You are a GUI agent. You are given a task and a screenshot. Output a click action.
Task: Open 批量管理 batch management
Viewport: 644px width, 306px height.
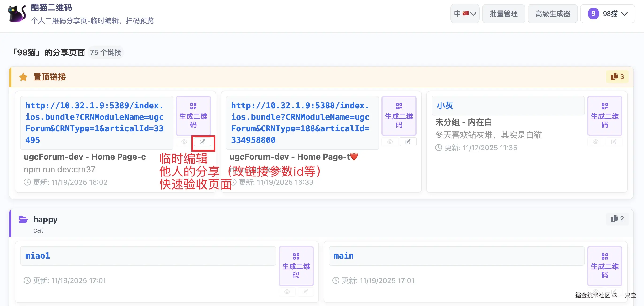pyautogui.click(x=503, y=14)
